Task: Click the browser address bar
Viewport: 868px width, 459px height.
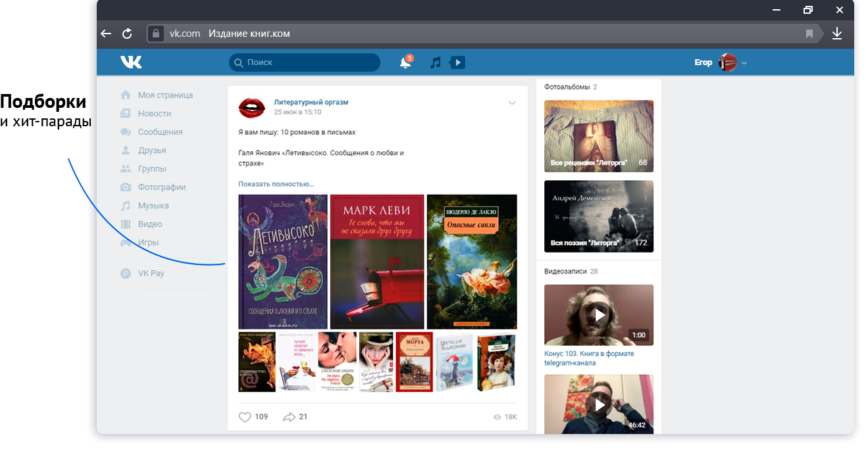Action: tap(484, 34)
